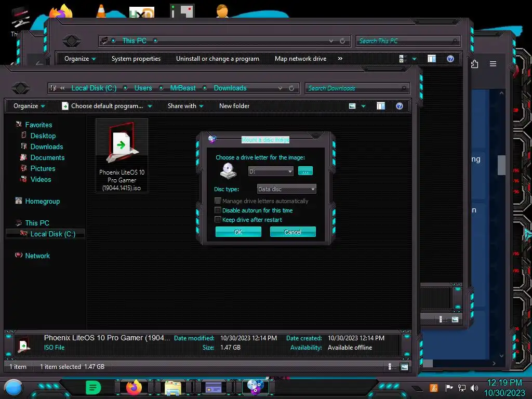Image resolution: width=532 pixels, height=399 pixels.
Task: Click Local Disk (C:) in the breadcrumb
Action: (94, 88)
